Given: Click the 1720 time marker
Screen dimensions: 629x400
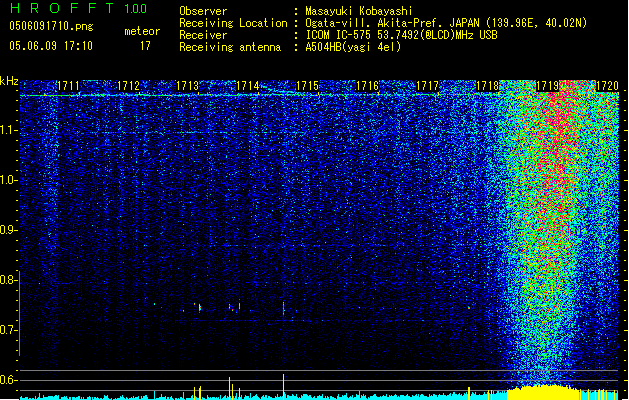Looking at the screenshot, I should click(x=607, y=86).
